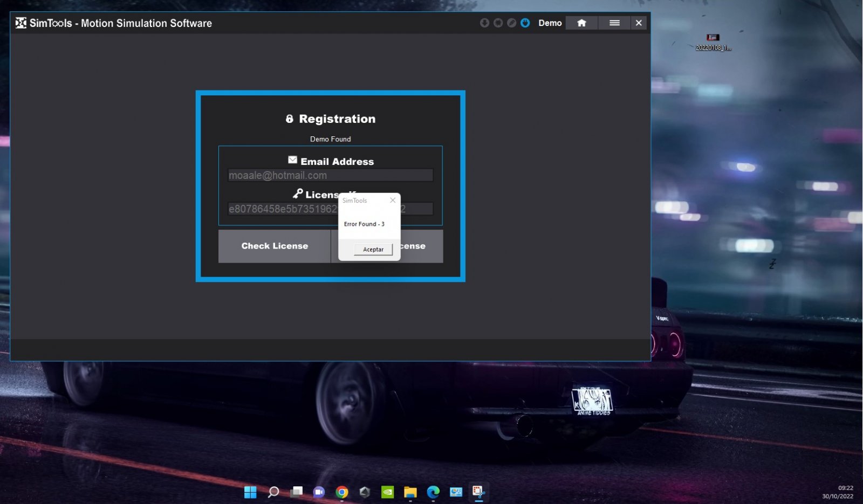Image resolution: width=863 pixels, height=504 pixels.
Task: Switch to Snipping Tool on taskbar
Action: point(478,492)
